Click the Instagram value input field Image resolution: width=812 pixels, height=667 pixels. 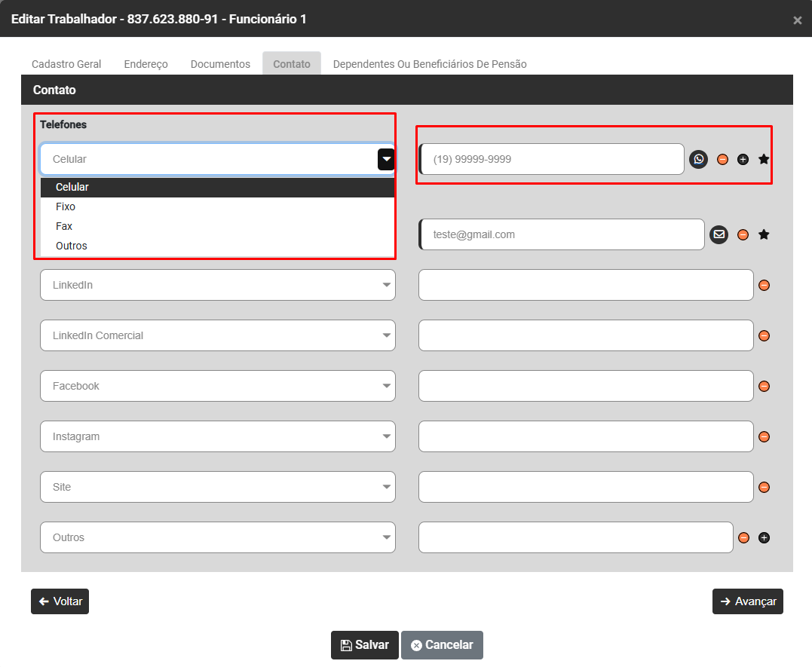586,436
